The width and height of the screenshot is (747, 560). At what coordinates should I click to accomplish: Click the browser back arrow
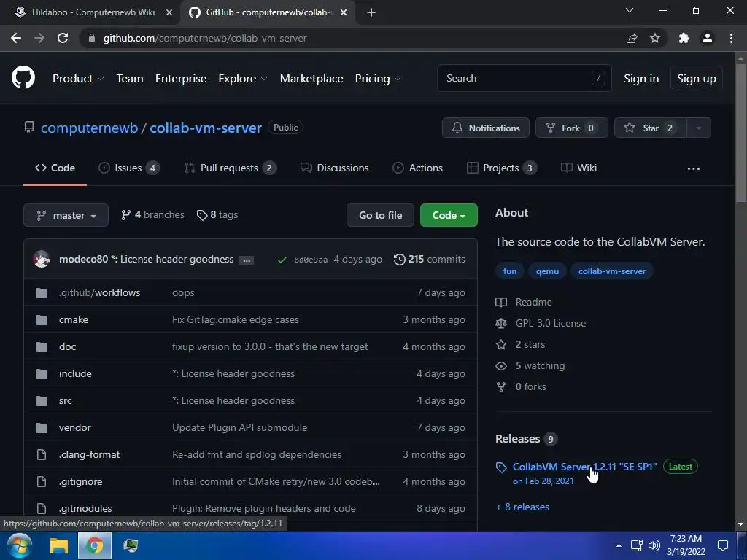[x=16, y=38]
